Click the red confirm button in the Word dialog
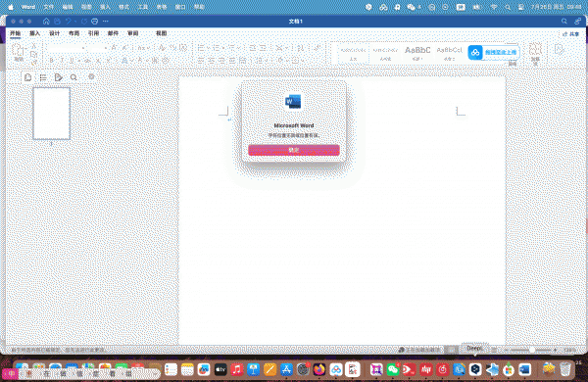Image resolution: width=588 pixels, height=382 pixels. 294,150
